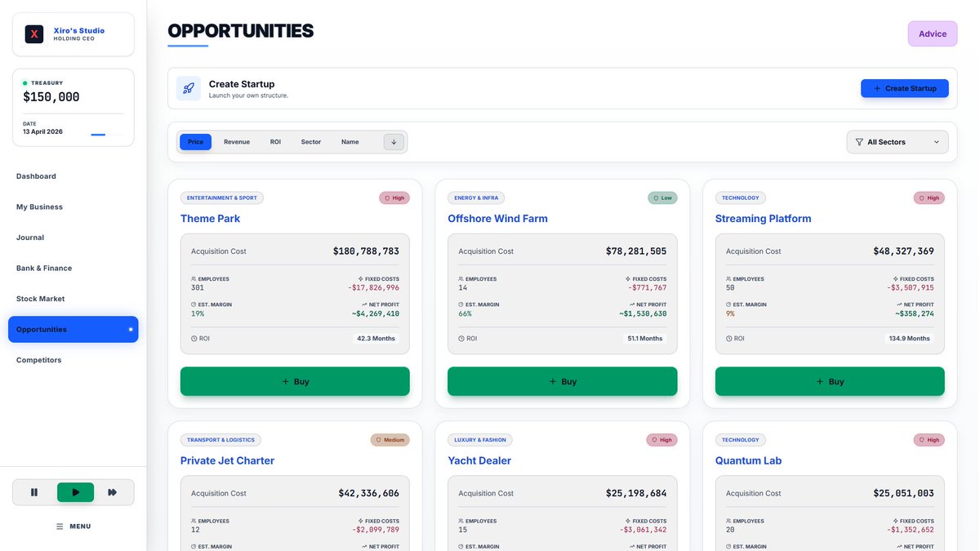Click Yacht Dealer cost $25,198,684

pyautogui.click(x=636, y=494)
